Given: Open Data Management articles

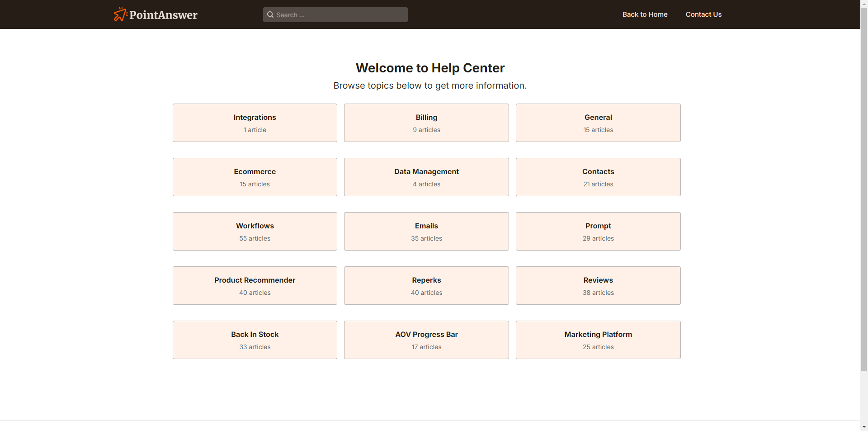Looking at the screenshot, I should pos(426,177).
